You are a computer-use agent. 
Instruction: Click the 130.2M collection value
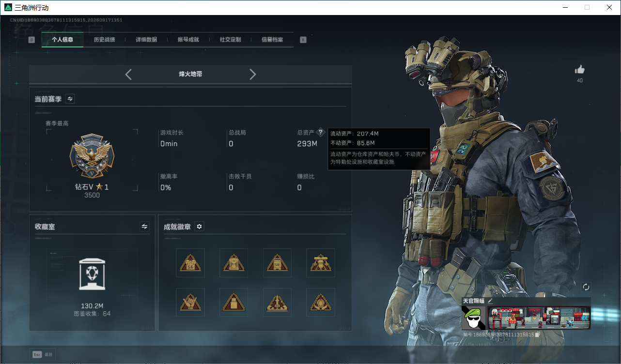click(92, 306)
